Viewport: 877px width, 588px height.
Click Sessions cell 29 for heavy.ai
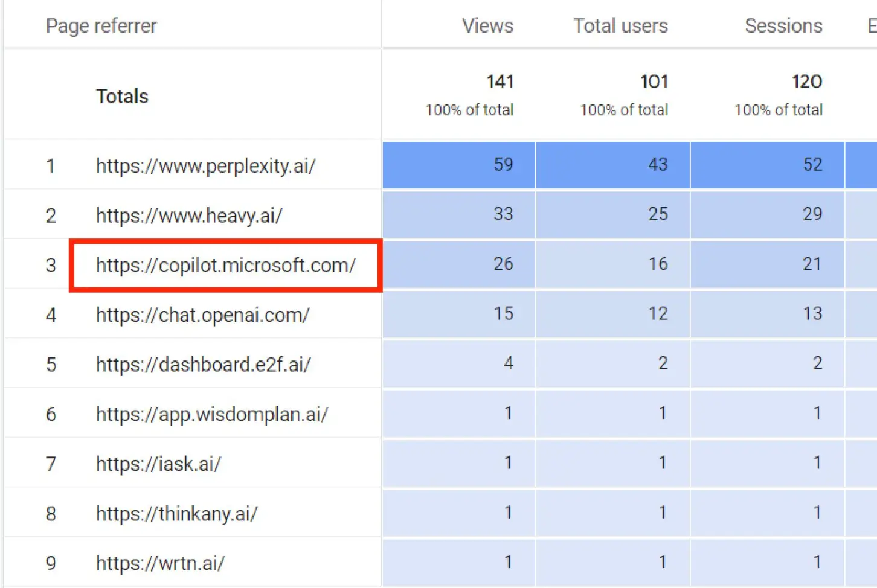[768, 214]
